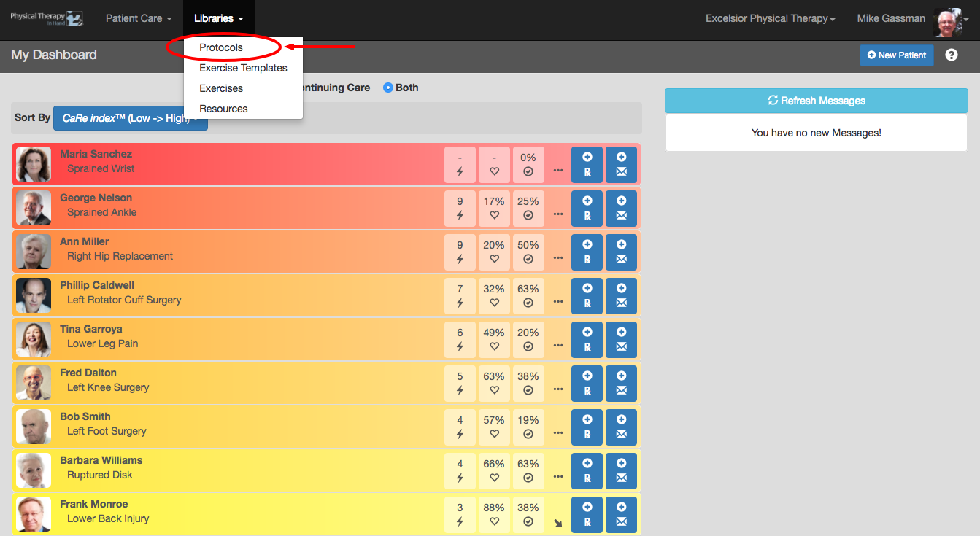980x536 pixels.
Task: Click Refresh Messages button
Action: click(817, 101)
